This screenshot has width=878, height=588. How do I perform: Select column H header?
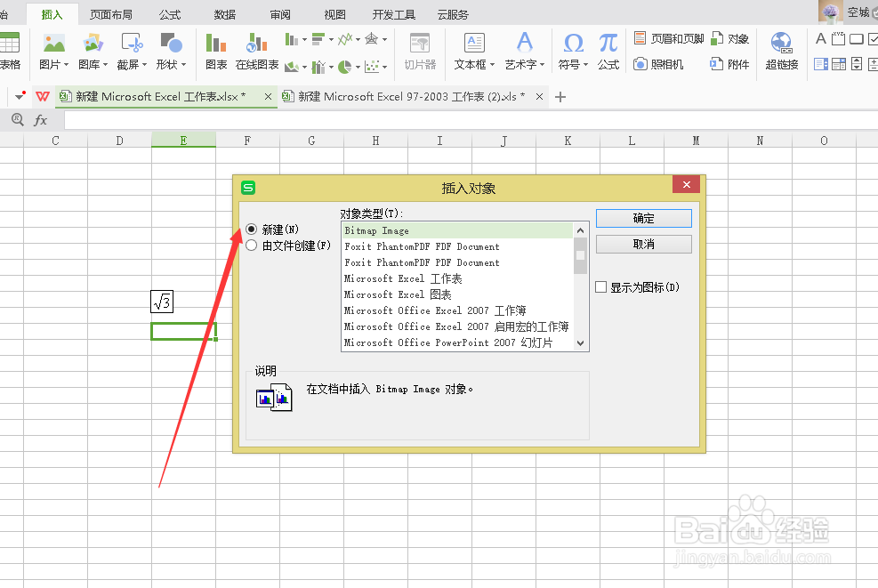[x=375, y=141]
